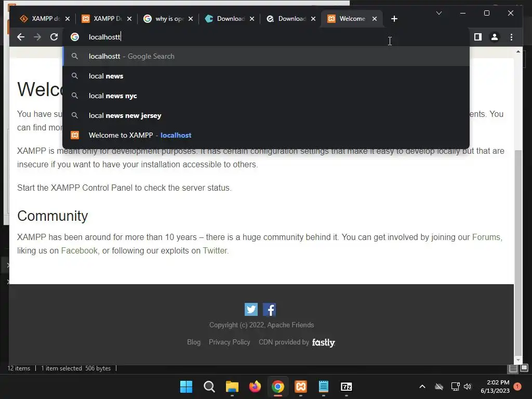Image resolution: width=532 pixels, height=399 pixels.
Task: Click the forward navigation arrow
Action: tap(37, 37)
